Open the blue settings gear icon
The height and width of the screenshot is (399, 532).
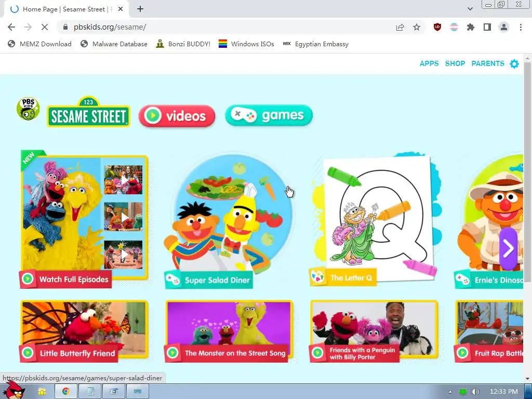coord(514,64)
